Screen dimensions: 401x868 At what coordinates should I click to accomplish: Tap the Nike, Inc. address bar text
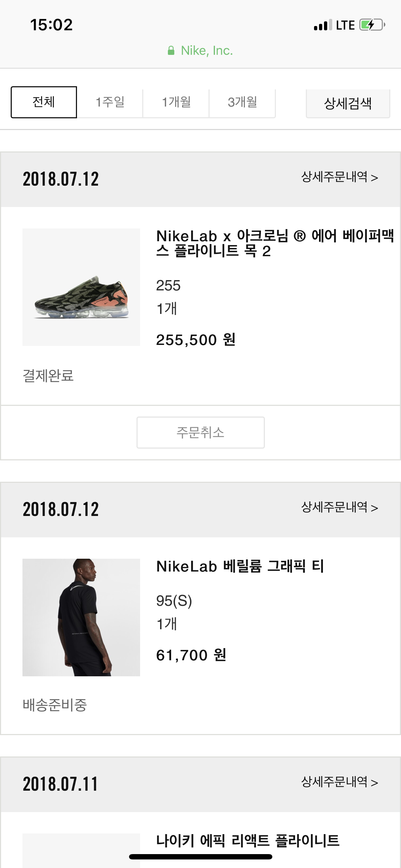pyautogui.click(x=207, y=51)
